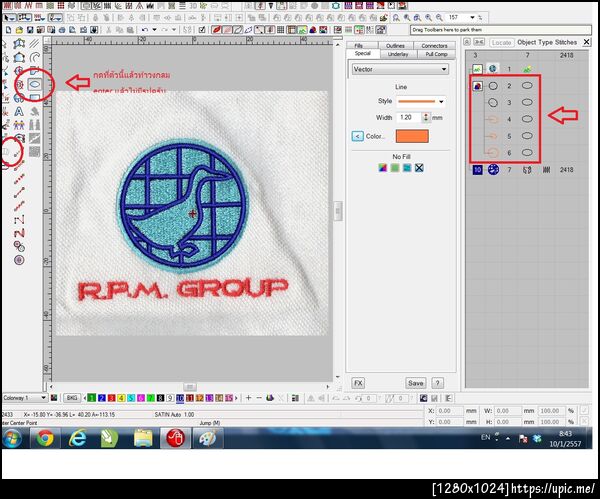This screenshot has width=600, height=499.
Task: Select the Lettering tool (letter A)
Action: 19,112
